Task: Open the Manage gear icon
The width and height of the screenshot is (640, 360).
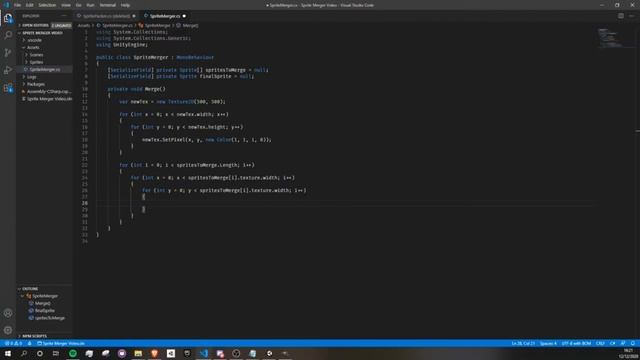Action: pos(8,330)
